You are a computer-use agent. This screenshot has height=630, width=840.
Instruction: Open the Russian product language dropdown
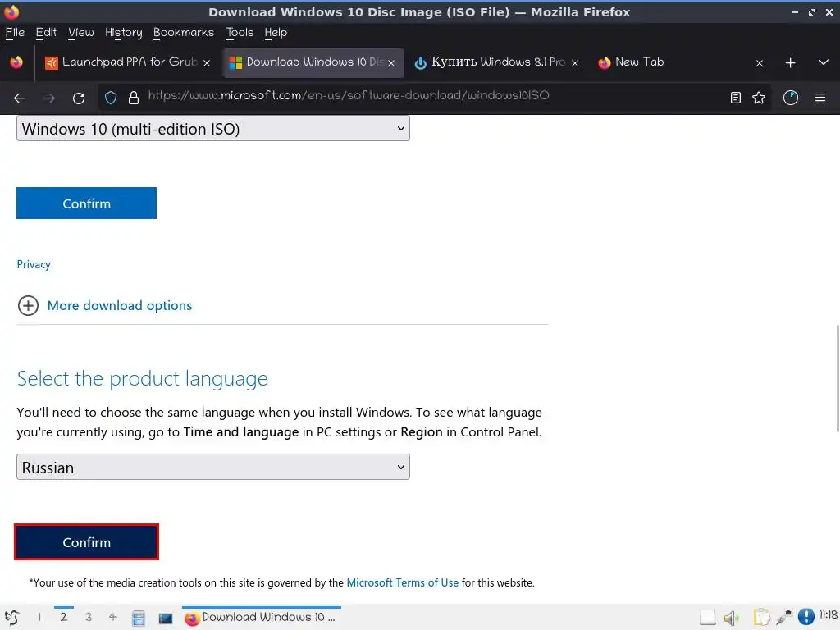click(x=213, y=467)
